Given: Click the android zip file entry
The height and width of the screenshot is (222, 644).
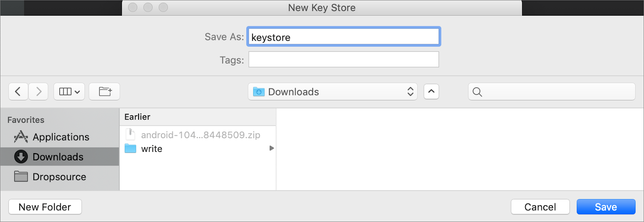Looking at the screenshot, I should tap(200, 135).
